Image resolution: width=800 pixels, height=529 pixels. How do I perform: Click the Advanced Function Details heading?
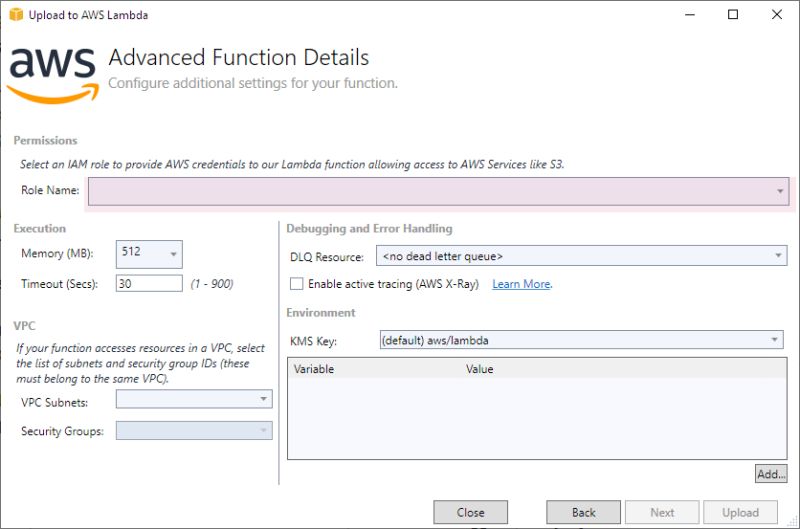click(239, 58)
